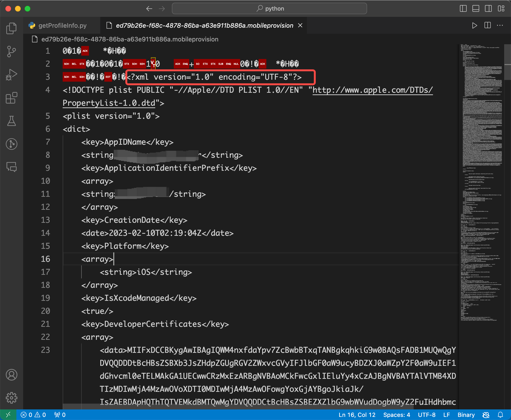This screenshot has width=511, height=420.
Task: Open the Source Control view
Action: (x=11, y=51)
